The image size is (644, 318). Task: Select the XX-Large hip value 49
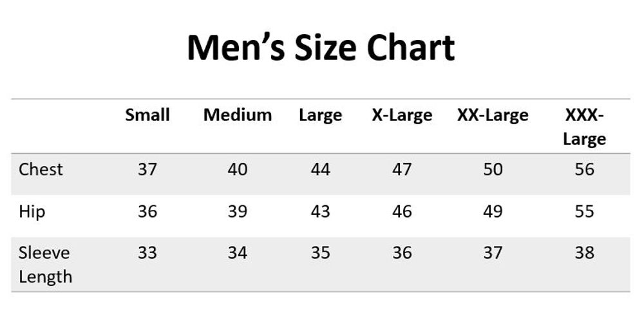(493, 211)
